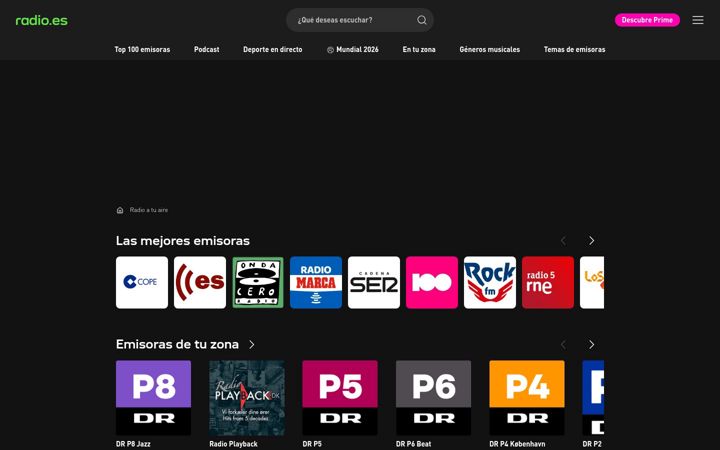The width and height of the screenshot is (720, 450).
Task: Open the Onda Cero station tile
Action: [x=258, y=282]
